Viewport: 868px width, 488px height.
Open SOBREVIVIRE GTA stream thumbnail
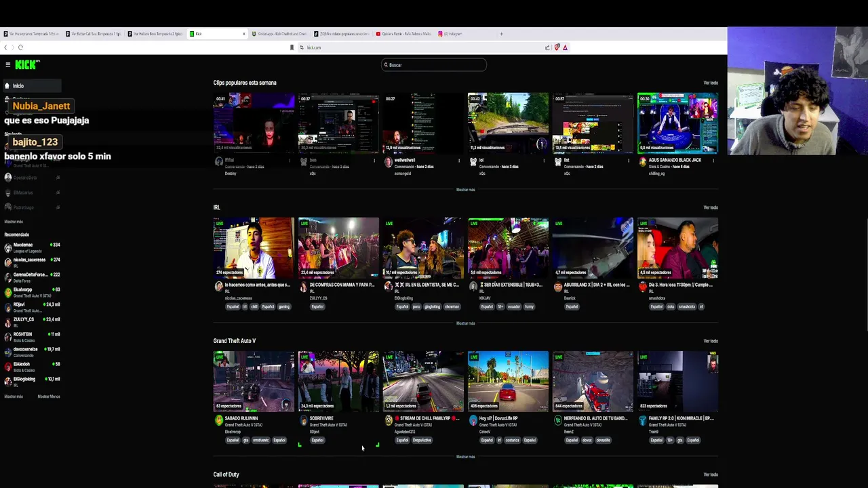pos(338,382)
